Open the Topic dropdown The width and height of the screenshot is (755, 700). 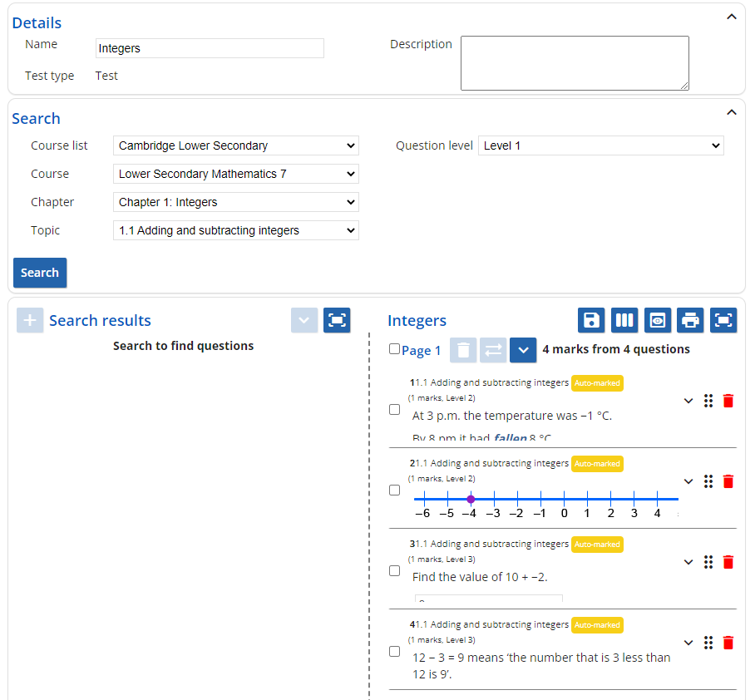[x=236, y=230]
